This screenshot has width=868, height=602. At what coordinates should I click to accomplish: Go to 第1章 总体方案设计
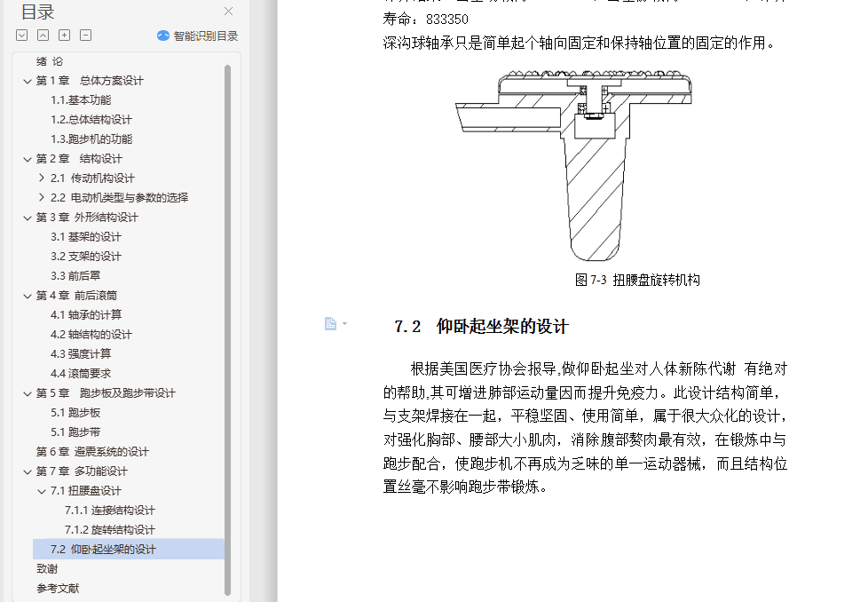pyautogui.click(x=90, y=81)
